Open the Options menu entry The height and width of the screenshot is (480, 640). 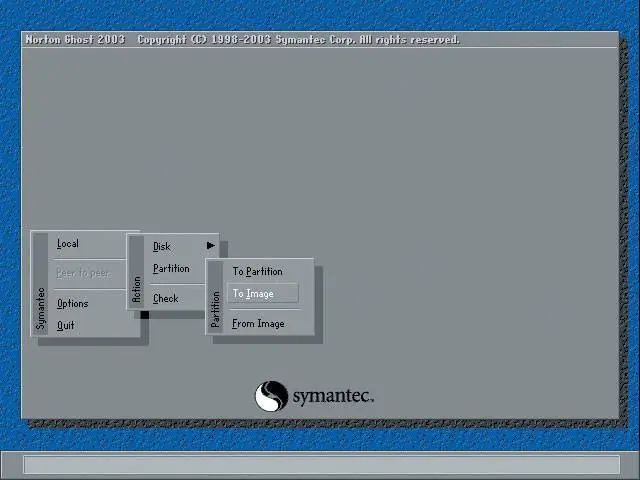[x=72, y=304]
